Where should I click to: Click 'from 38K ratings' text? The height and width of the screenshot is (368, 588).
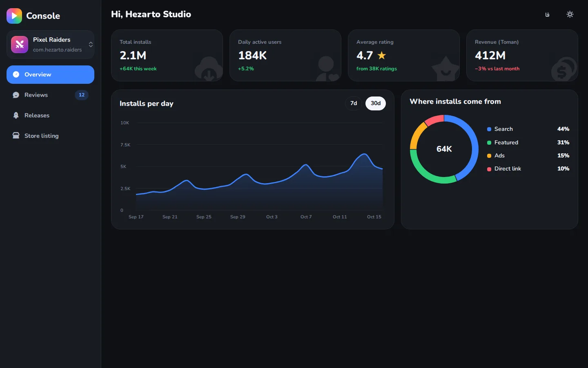pyautogui.click(x=376, y=69)
